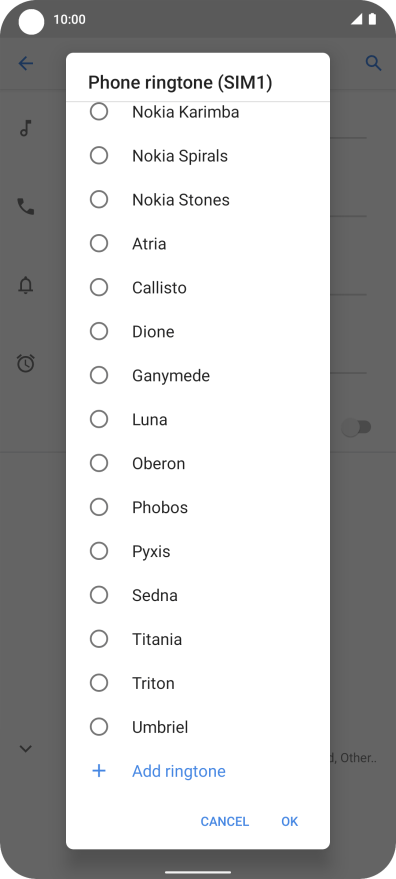
Task: Tap the plus icon beside Add ringtone
Action: 99,771
